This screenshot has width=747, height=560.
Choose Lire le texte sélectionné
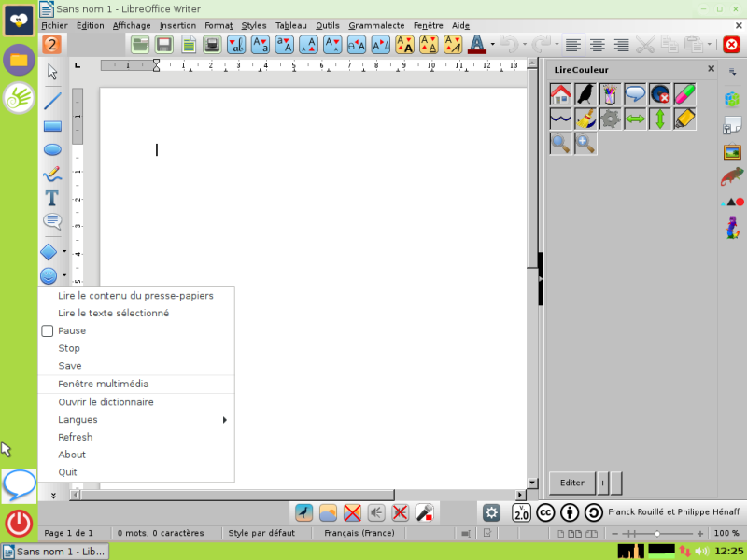pyautogui.click(x=136, y=313)
